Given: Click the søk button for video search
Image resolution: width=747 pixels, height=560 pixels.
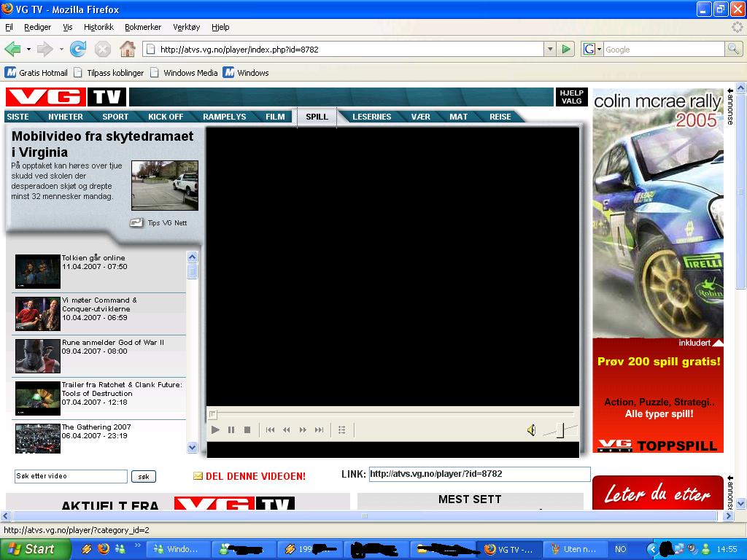Looking at the screenshot, I should [x=144, y=476].
